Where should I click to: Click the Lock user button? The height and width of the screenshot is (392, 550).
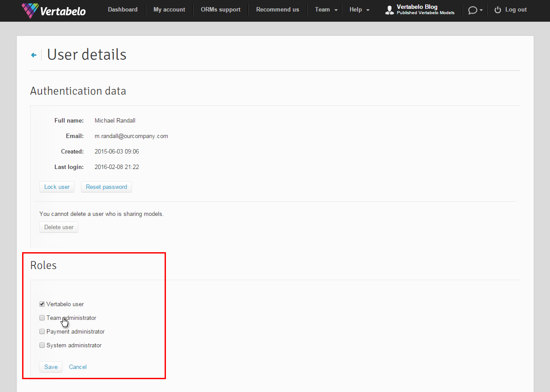tap(57, 187)
